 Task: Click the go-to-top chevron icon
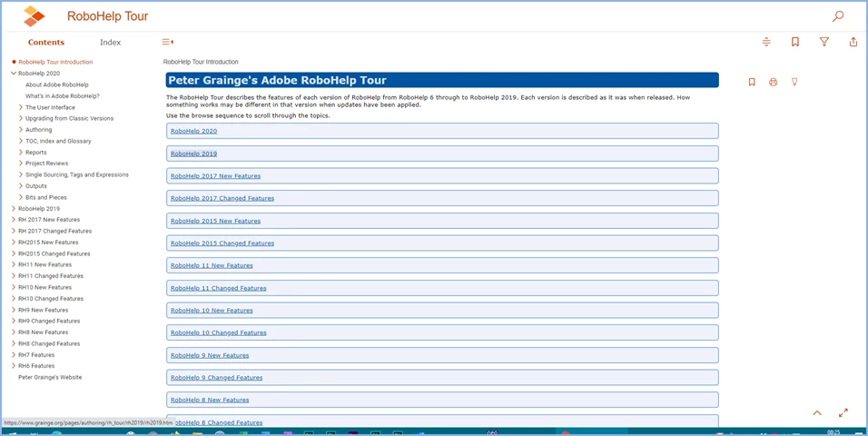click(817, 412)
